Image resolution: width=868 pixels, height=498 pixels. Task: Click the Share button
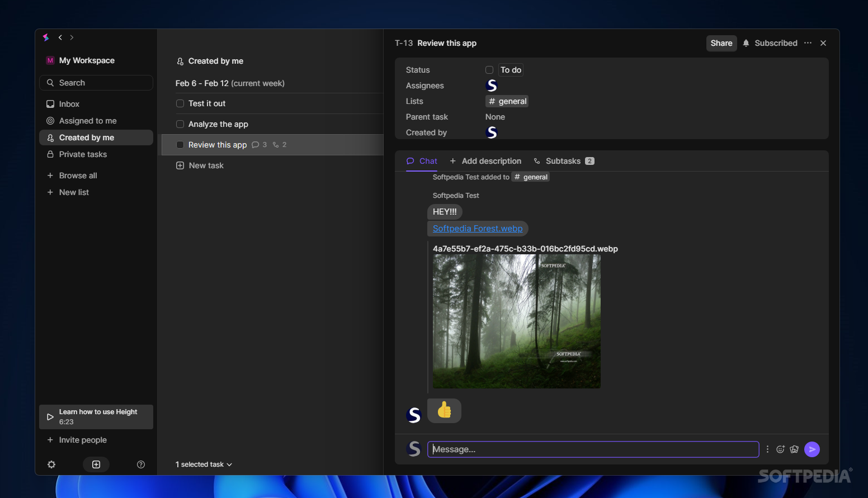721,43
